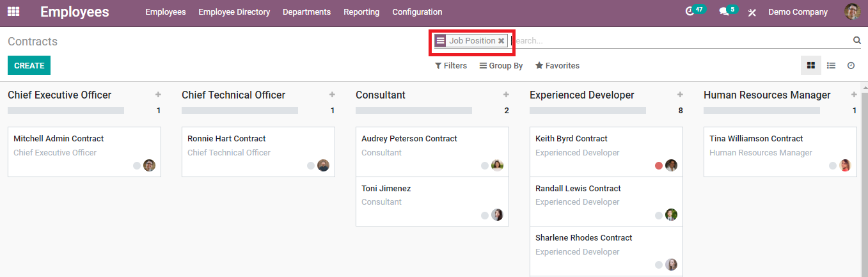
Task: Click the CREATE button
Action: 29,65
